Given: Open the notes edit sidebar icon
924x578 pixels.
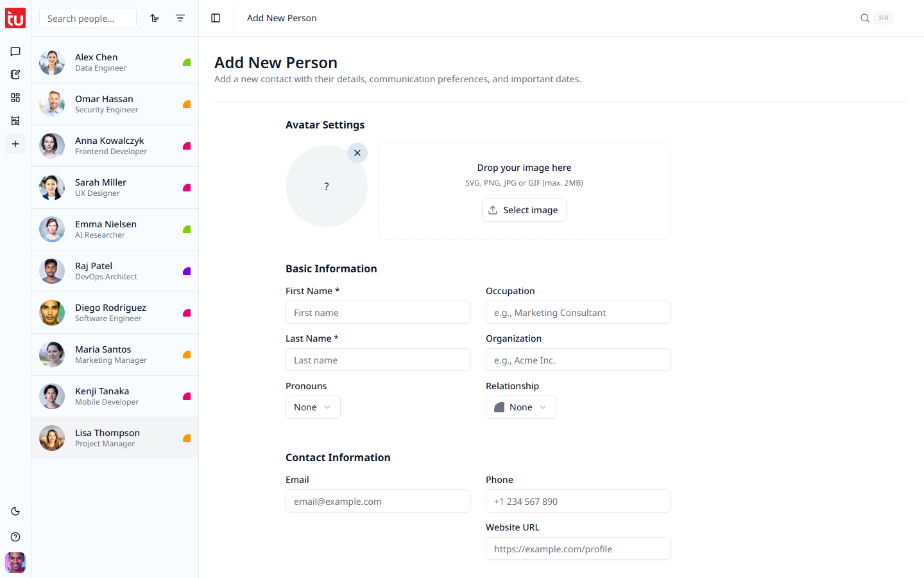Looking at the screenshot, I should pos(15,74).
